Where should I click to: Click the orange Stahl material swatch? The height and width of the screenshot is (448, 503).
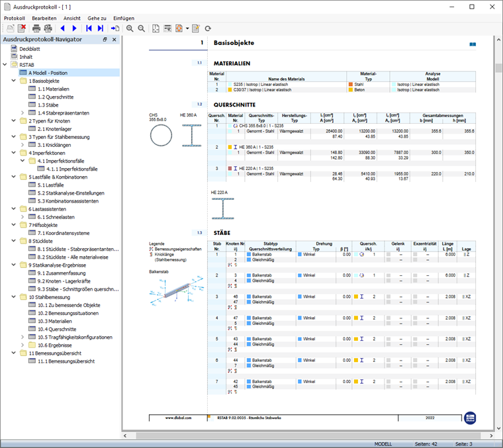(x=351, y=84)
